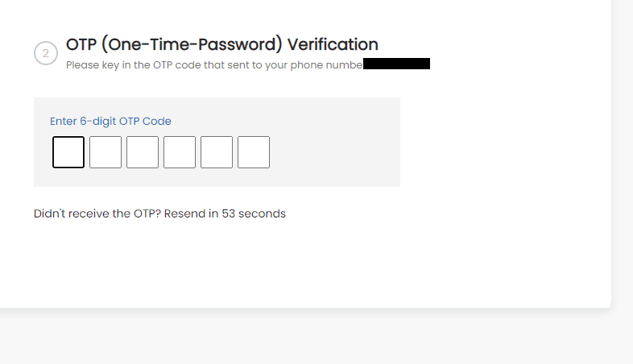Click the "Didn't receive the OTP?" text
633x364 pixels.
pos(97,214)
